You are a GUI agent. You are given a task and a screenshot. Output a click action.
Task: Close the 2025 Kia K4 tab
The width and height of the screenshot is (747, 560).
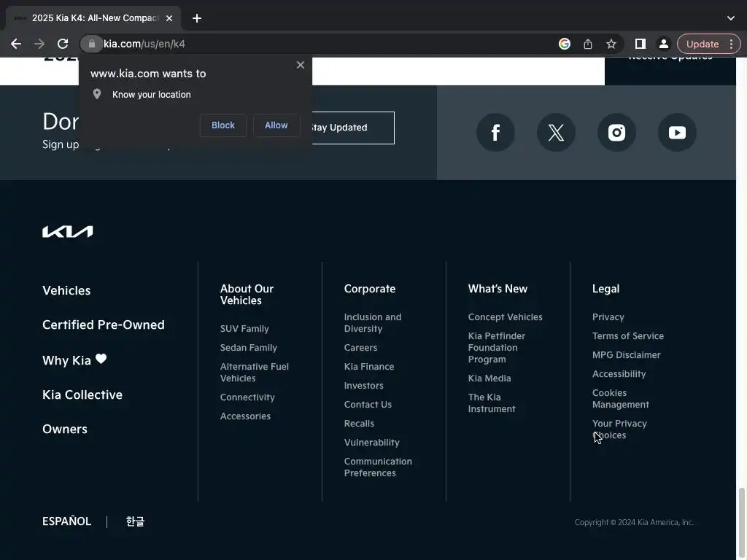tap(169, 18)
